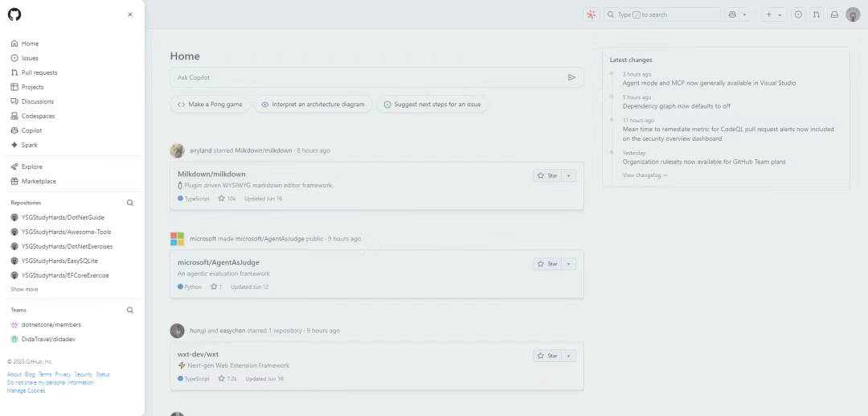Open YSGStudyHards/EasySQLite repository
Screen dimensions: 868x416
[x=59, y=261]
